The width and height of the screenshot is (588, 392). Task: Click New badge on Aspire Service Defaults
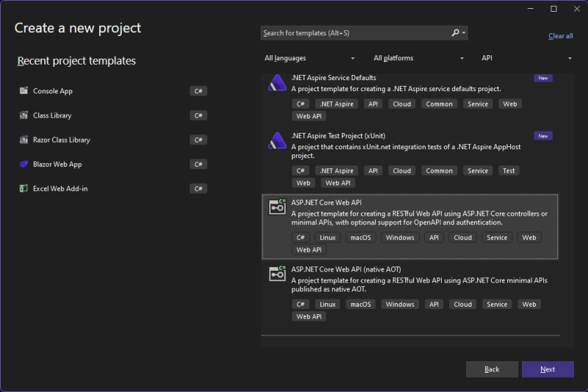coord(543,78)
